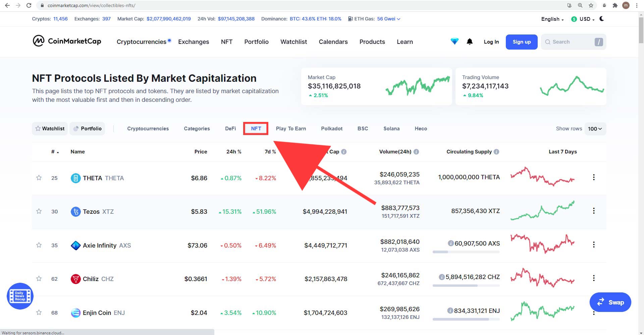Open the diamond rewards icon
Viewport: 644px width, 335px height.
click(x=454, y=42)
